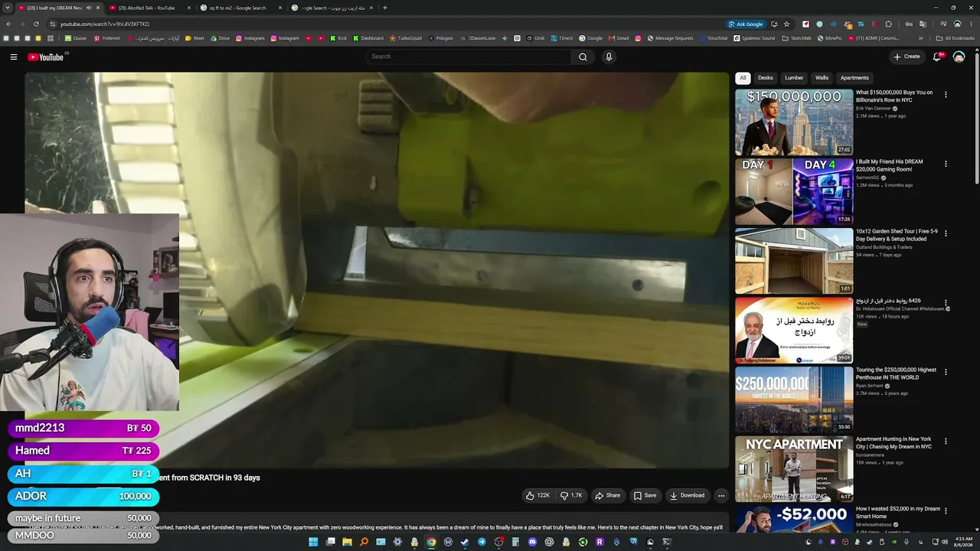Open the Drive bookmark

[x=220, y=38]
